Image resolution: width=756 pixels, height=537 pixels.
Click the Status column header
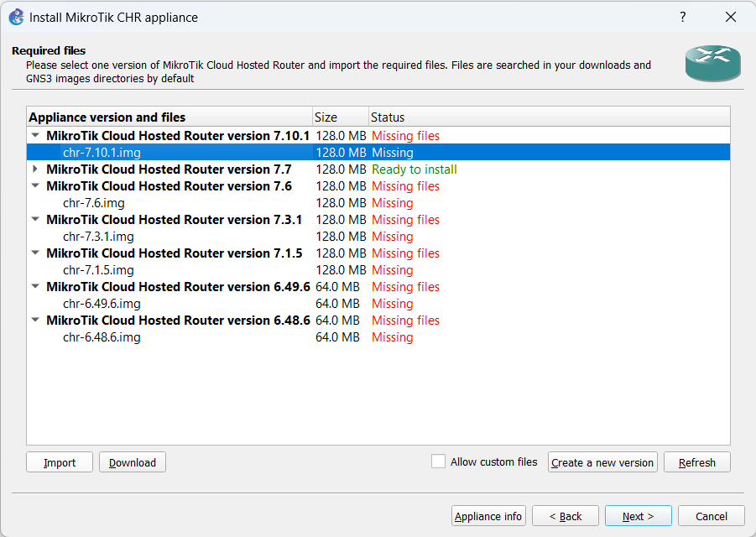549,117
